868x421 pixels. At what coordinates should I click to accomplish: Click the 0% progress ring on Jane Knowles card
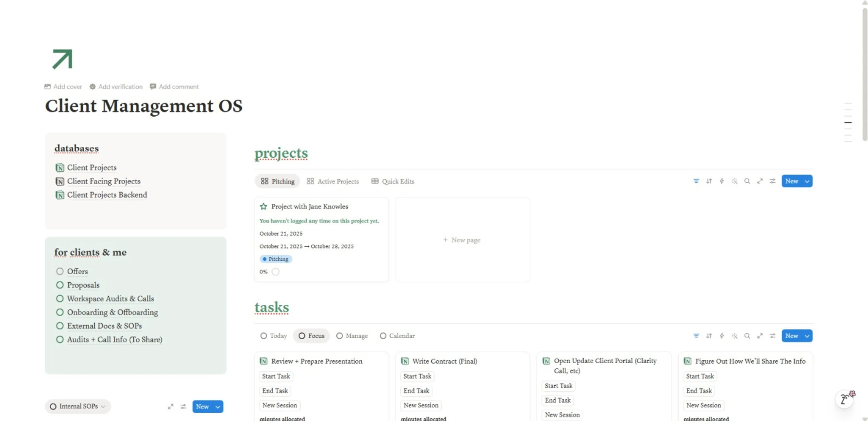tap(276, 272)
